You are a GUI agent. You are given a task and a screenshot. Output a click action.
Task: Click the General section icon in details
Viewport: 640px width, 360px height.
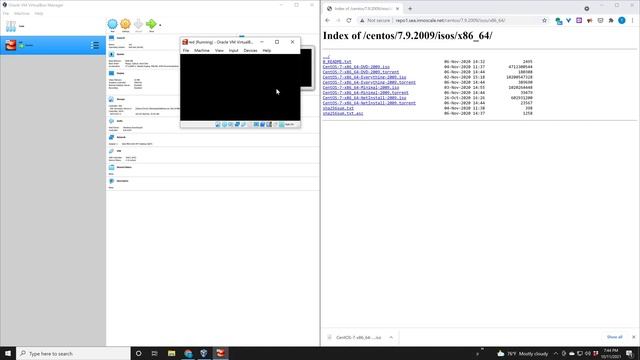coord(111,38)
